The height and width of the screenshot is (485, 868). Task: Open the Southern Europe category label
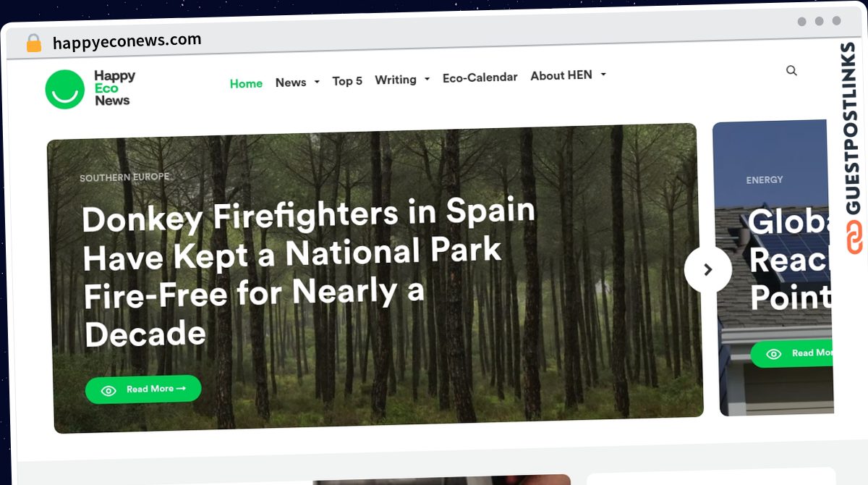pos(124,177)
